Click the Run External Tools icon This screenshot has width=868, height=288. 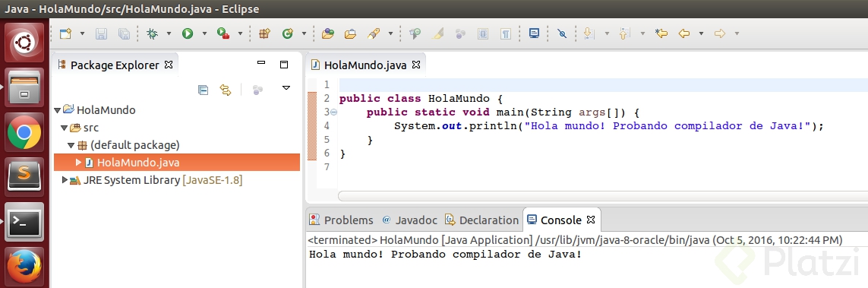click(x=223, y=33)
